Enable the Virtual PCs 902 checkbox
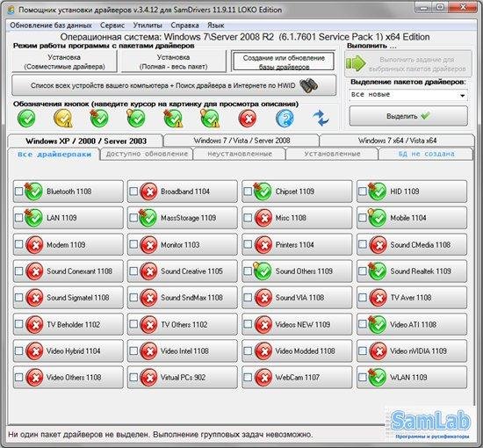The height and width of the screenshot is (448, 483). coord(133,378)
